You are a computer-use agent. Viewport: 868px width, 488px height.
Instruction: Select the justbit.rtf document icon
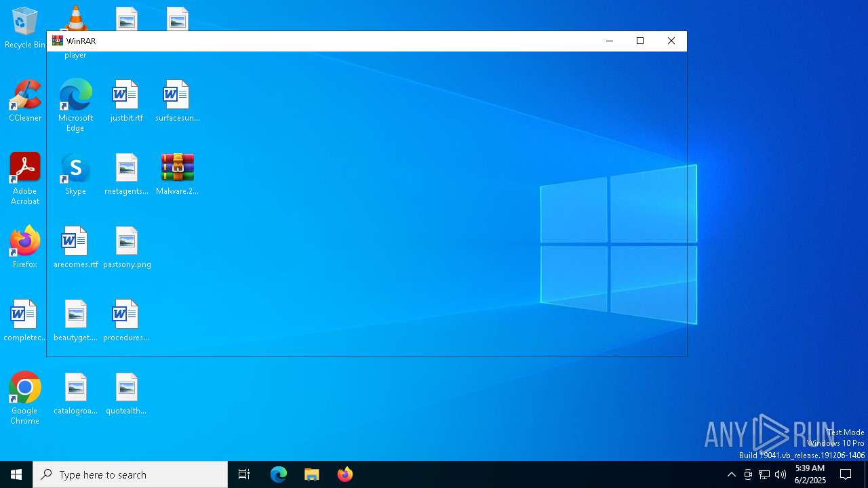tap(127, 101)
